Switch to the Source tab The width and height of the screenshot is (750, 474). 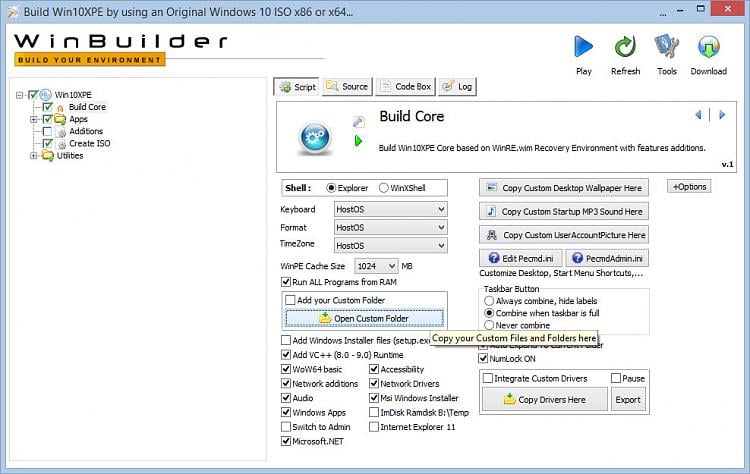pyautogui.click(x=347, y=87)
